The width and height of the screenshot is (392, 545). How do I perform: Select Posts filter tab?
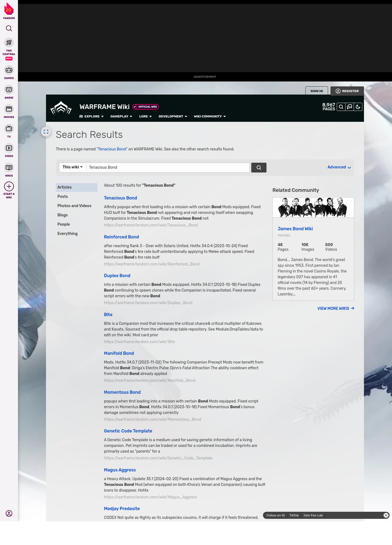click(x=76, y=196)
